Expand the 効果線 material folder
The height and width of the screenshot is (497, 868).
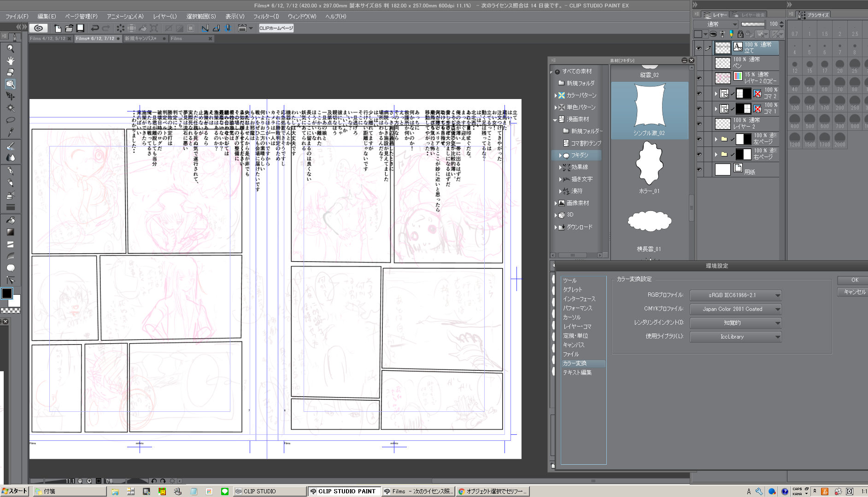[x=560, y=167]
